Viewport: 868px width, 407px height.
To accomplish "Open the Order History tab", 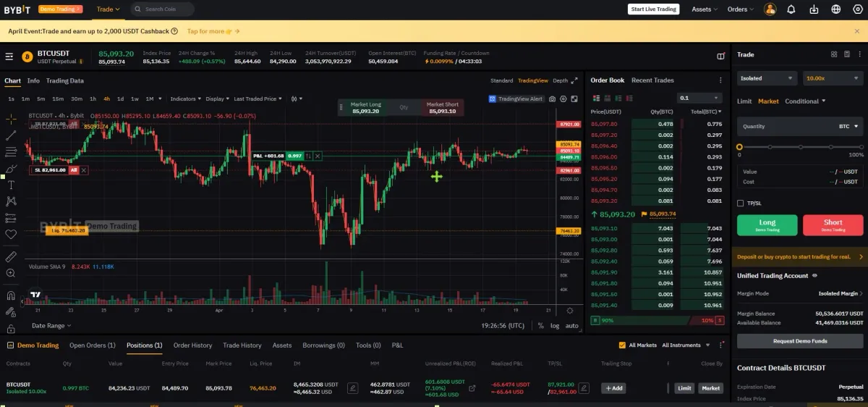I will [192, 345].
